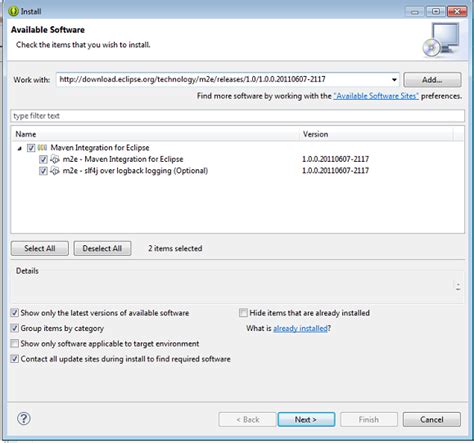Click the 2 items selected label
This screenshot has height=443, width=474.
175,248
